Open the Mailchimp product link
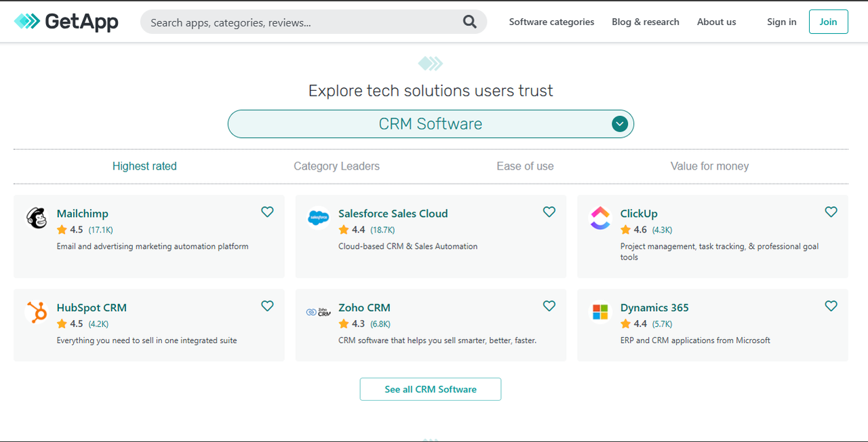Image resolution: width=868 pixels, height=442 pixels. tap(83, 214)
